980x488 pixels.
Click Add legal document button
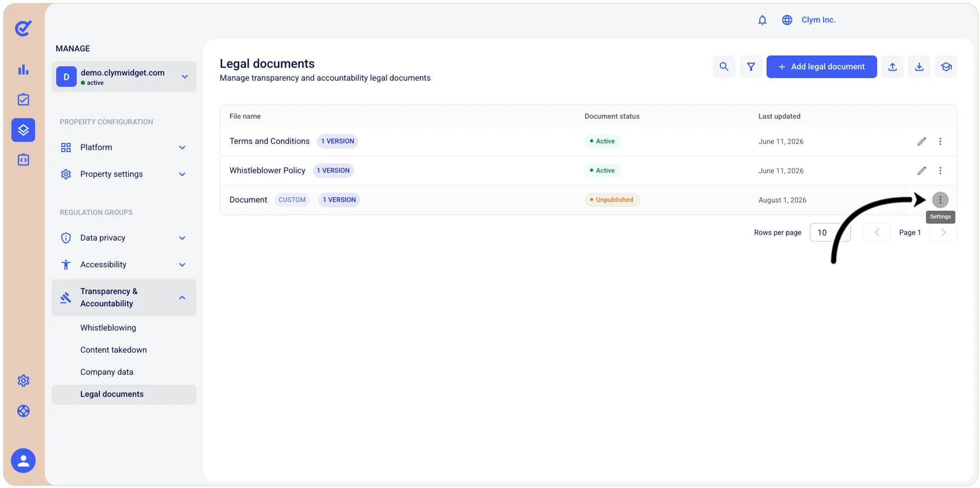822,67
